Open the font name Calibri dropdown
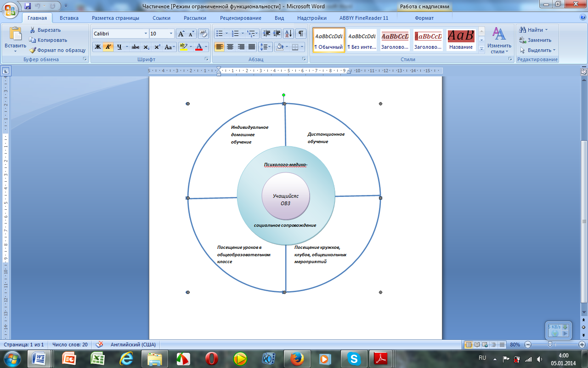Image resolution: width=588 pixels, height=368 pixels. [x=146, y=34]
